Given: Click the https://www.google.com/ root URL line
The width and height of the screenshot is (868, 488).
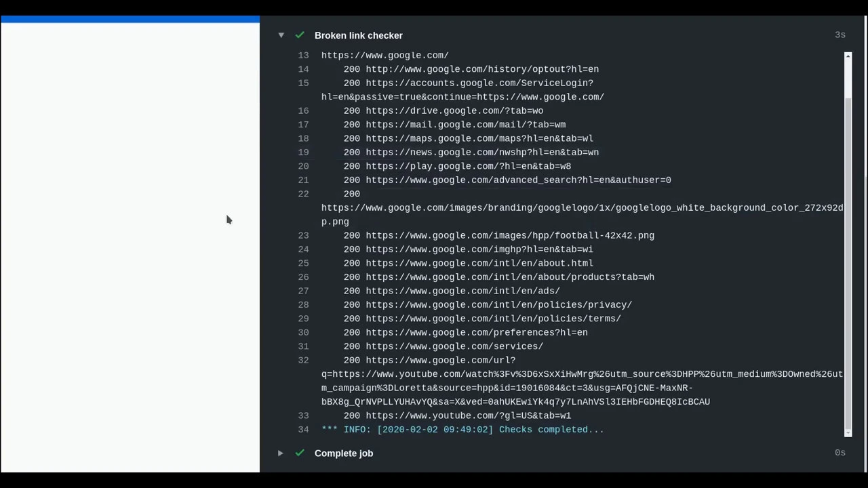Looking at the screenshot, I should tap(384, 56).
